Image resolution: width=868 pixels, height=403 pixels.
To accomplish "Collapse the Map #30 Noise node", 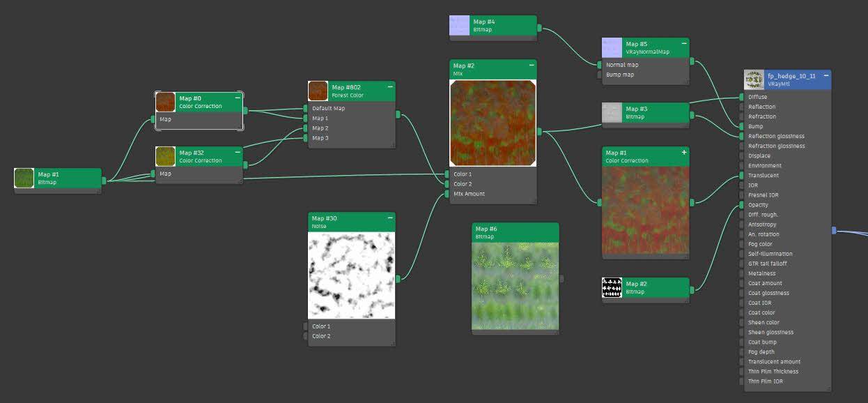I will pos(390,218).
